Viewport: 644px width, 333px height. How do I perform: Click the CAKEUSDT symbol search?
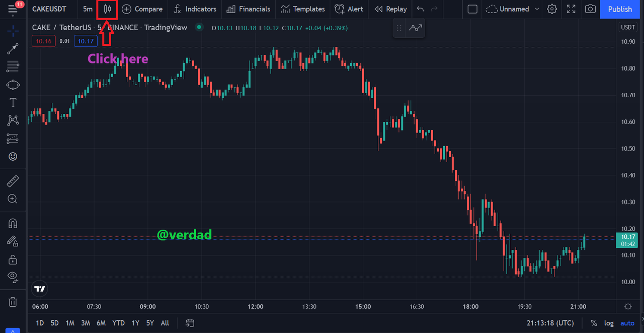[x=49, y=9]
